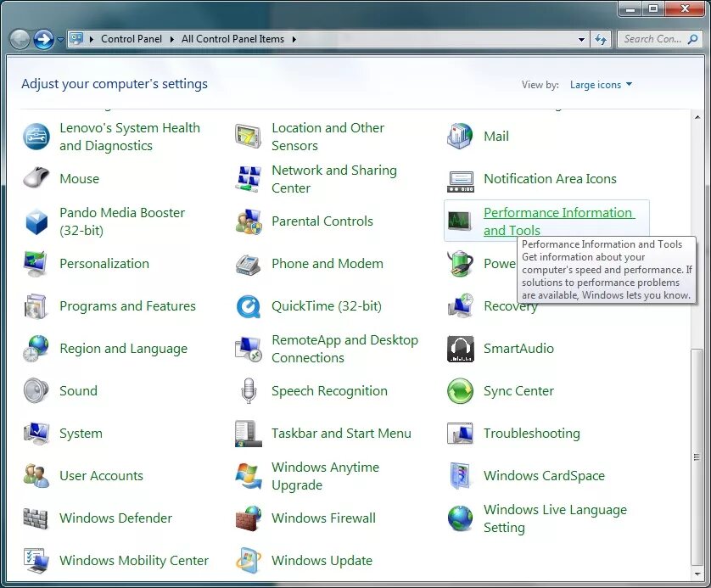
Task: Open the Sync Center green icon
Action: click(460, 391)
